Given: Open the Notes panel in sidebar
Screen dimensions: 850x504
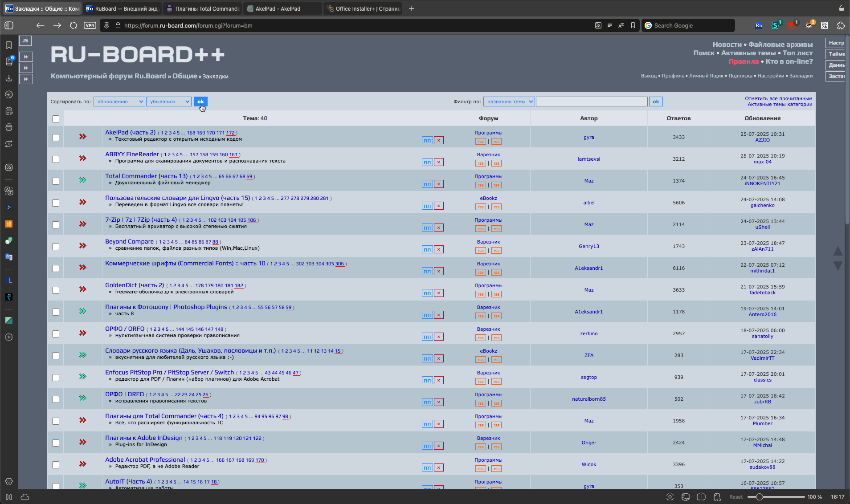Looking at the screenshot, I should [9, 111].
